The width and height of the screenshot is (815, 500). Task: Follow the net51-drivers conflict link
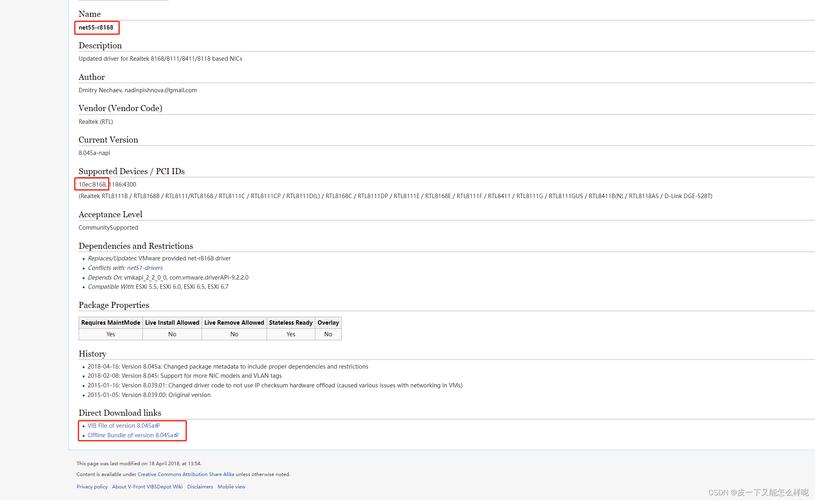pos(144,268)
